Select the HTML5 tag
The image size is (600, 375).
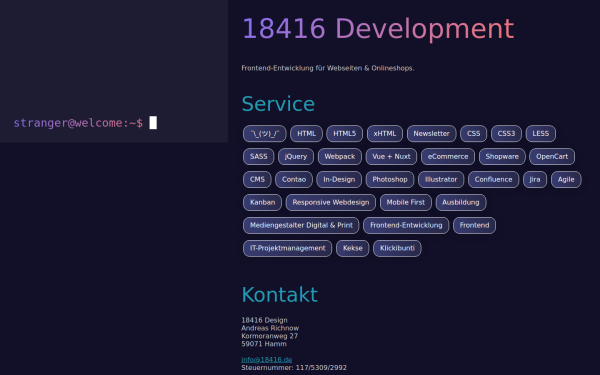tap(344, 134)
